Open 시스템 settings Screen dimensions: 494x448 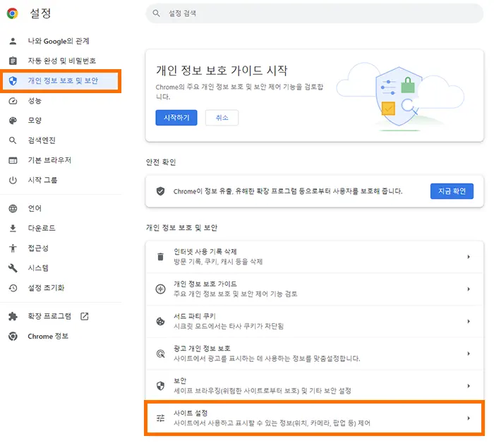click(x=38, y=268)
